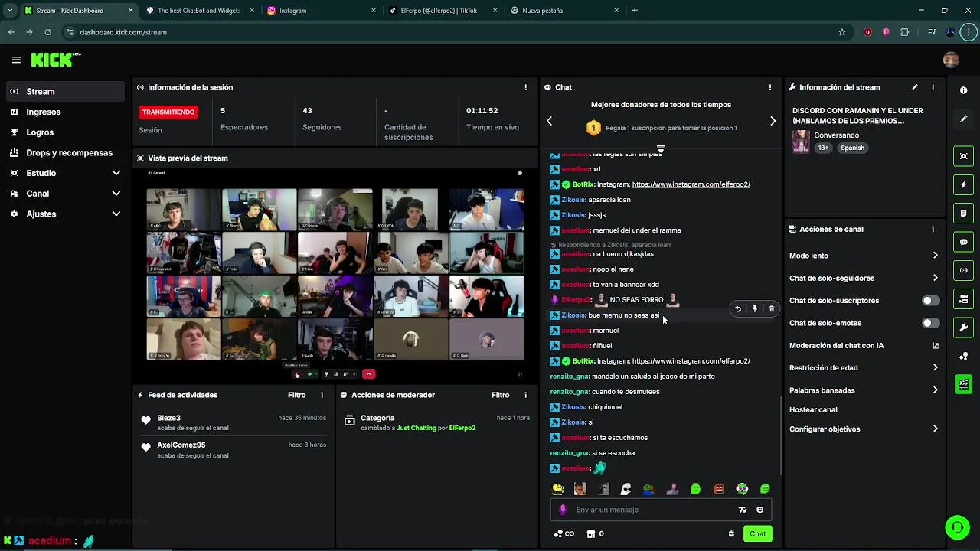Toggle Chat de solo-suscriptores switch
This screenshot has width=980, height=551.
[x=930, y=301]
